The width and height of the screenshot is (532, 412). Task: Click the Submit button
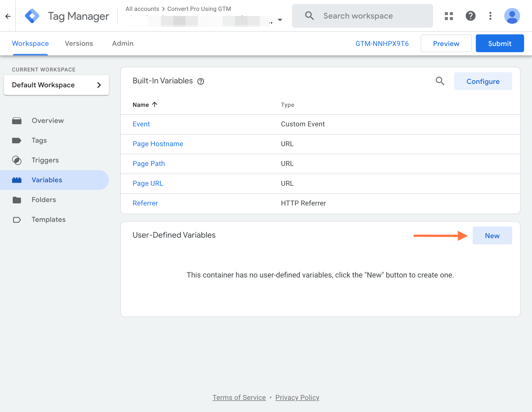point(500,44)
